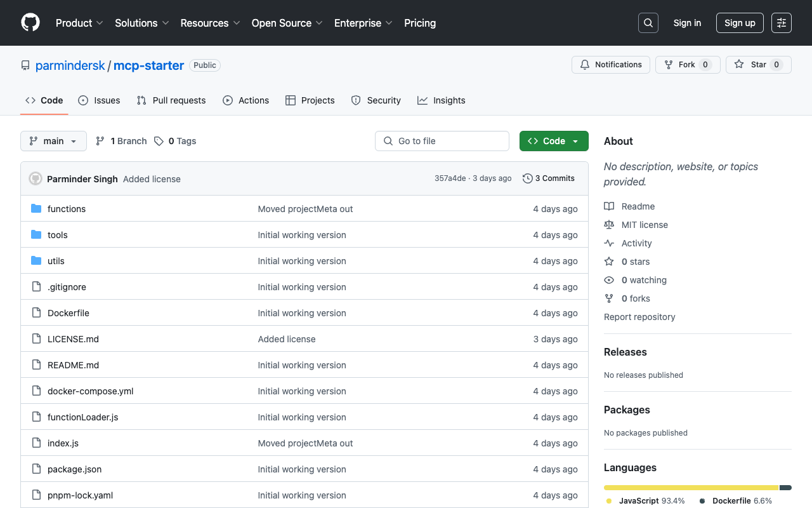
Task: Open the MIT license link
Action: tap(645, 225)
